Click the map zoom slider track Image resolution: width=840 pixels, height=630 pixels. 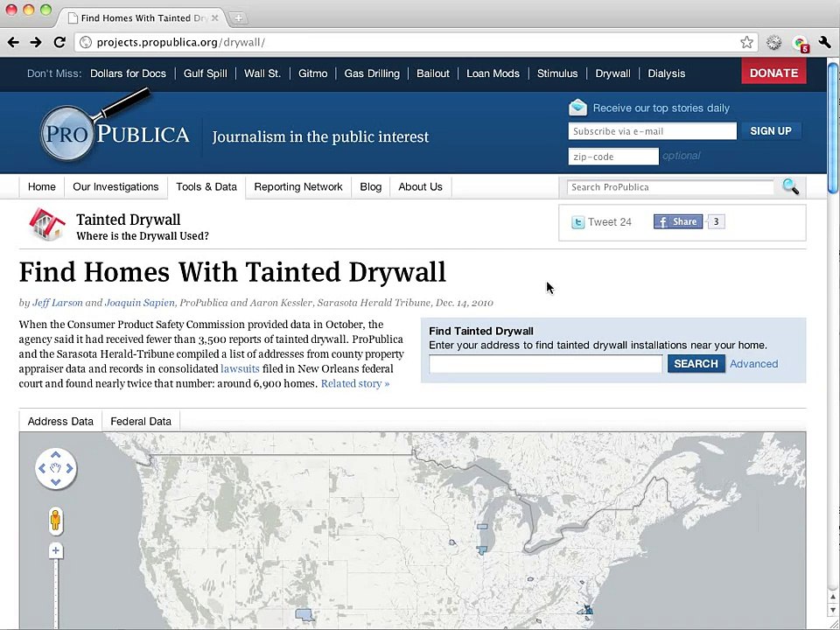(x=55, y=593)
